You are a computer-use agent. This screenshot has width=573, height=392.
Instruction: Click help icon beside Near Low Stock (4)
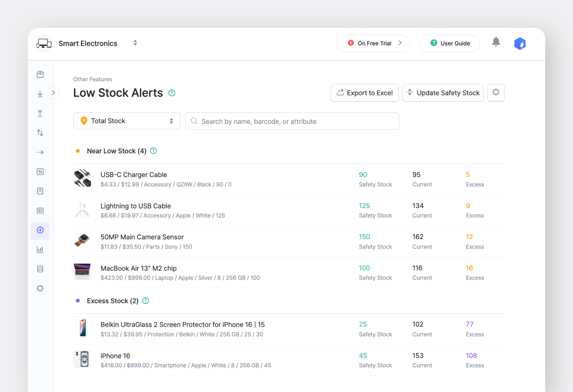[x=153, y=151]
